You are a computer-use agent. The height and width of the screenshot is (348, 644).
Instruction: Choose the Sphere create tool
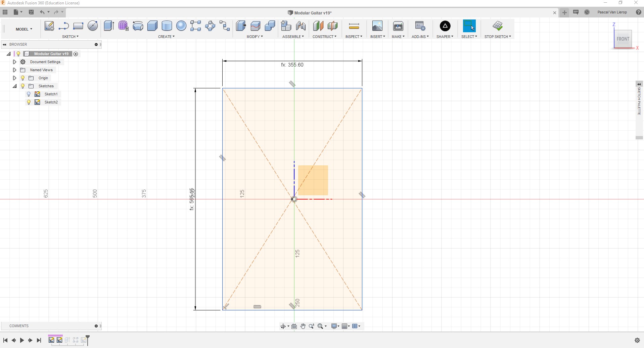click(x=181, y=26)
